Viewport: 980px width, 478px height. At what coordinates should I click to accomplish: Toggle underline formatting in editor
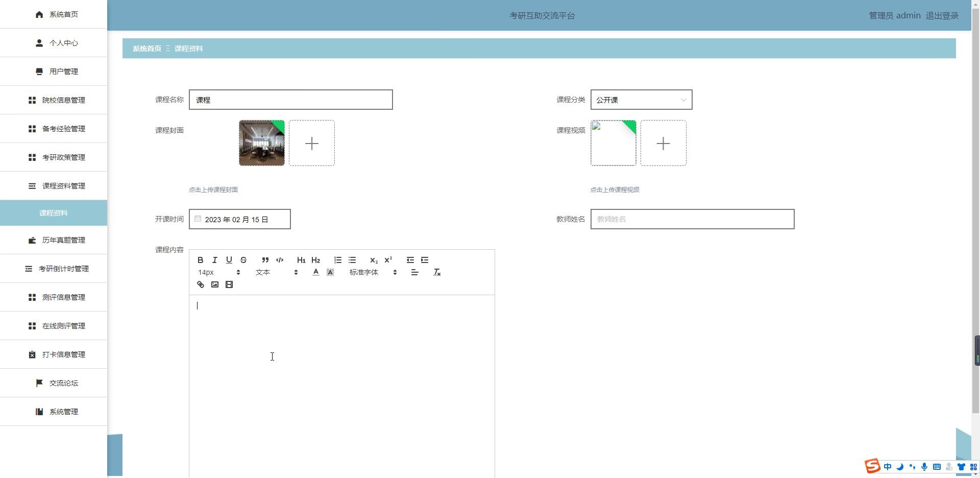pos(229,260)
